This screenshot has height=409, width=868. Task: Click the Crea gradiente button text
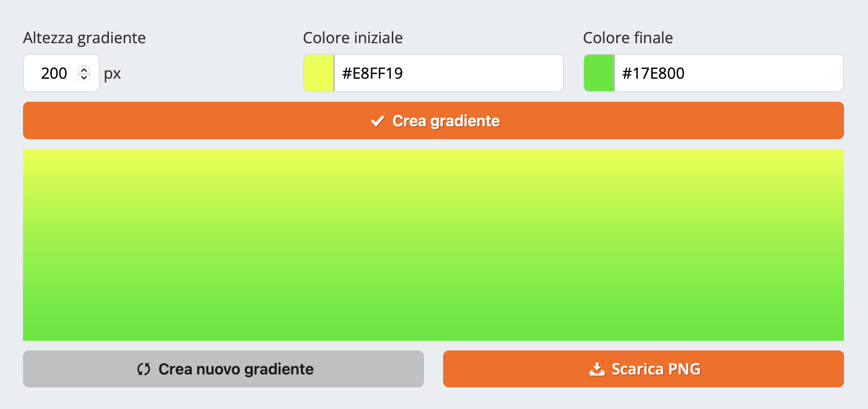coord(446,121)
